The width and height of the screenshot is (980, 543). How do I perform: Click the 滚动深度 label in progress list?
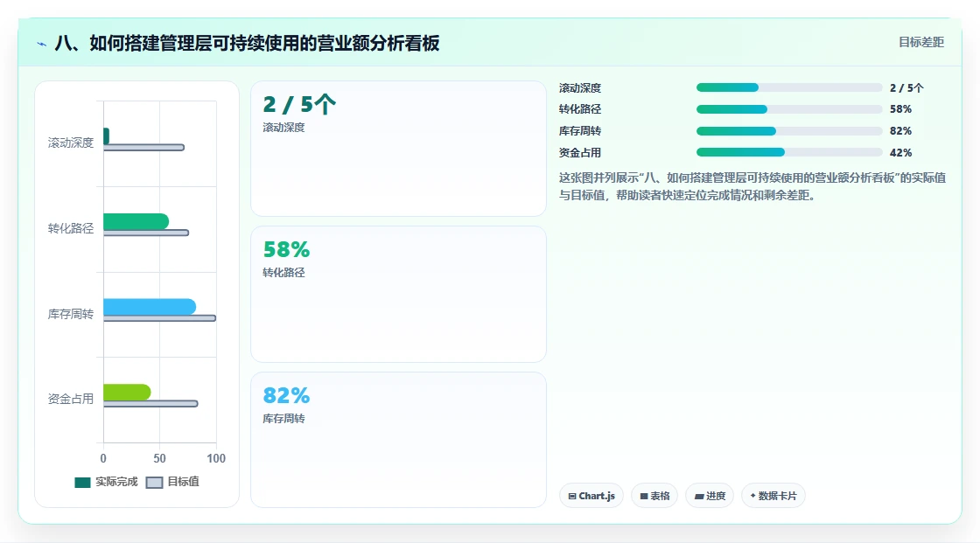(580, 88)
